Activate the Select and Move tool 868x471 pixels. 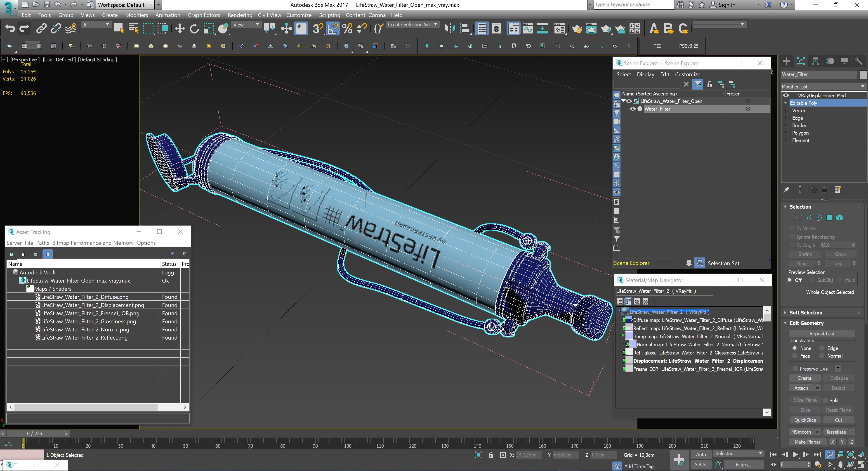click(x=180, y=28)
